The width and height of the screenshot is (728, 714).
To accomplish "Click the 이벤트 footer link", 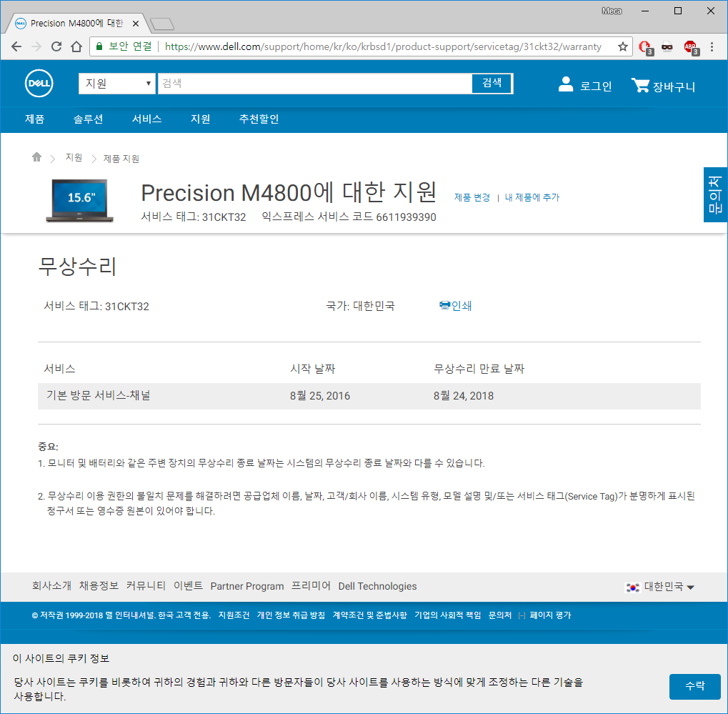I will pos(188,586).
